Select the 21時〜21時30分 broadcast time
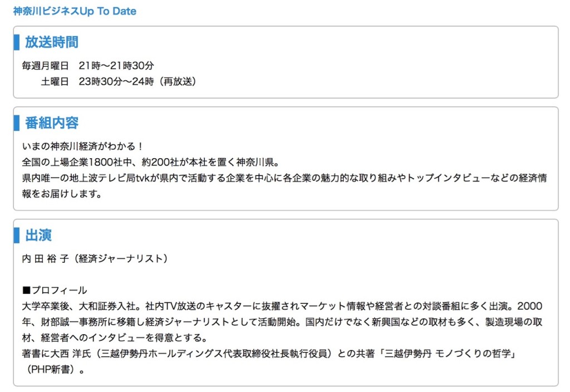This screenshot has height=392, width=570. 116,66
